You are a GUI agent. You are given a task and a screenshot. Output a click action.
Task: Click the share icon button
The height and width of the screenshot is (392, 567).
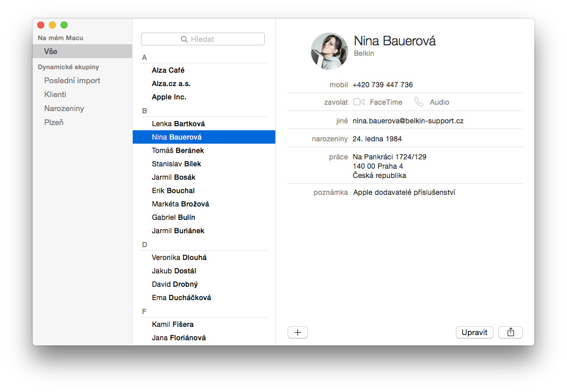click(x=510, y=333)
